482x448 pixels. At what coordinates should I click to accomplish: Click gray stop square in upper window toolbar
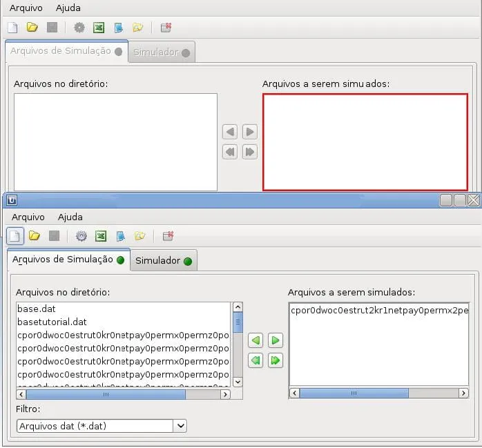tap(52, 28)
